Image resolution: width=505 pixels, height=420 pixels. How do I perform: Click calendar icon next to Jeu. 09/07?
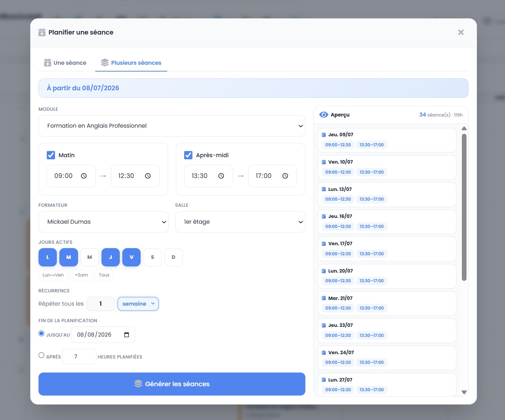tap(324, 135)
